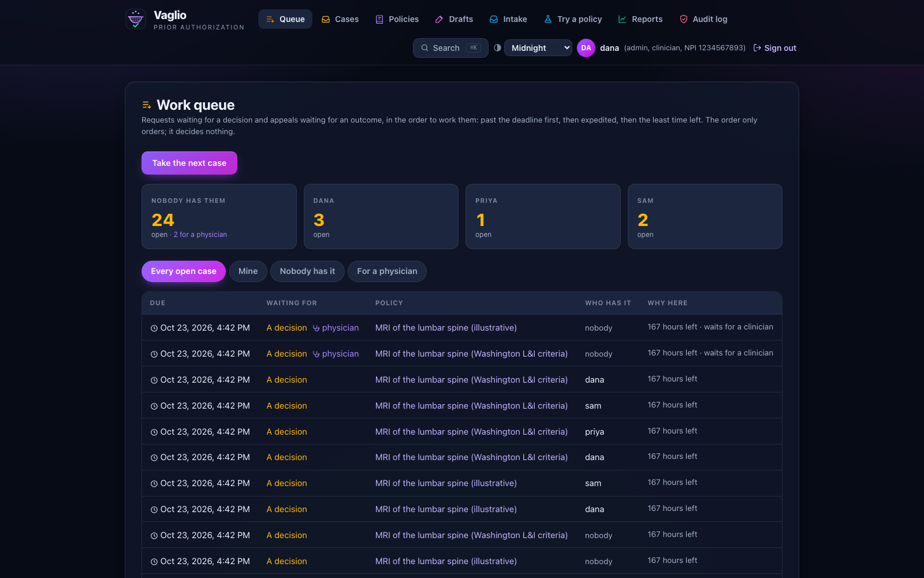Click the Cases tray icon
Image resolution: width=924 pixels, height=578 pixels.
tap(326, 19)
